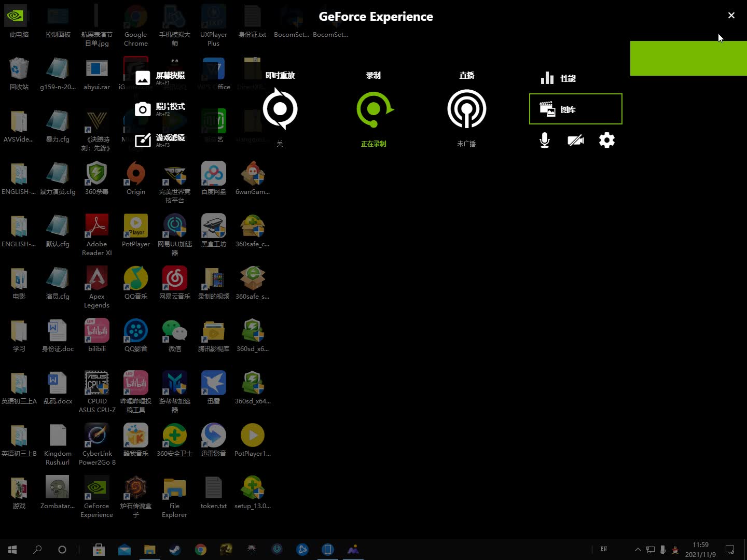
Task: Select the 百度网盘 desktop icon
Action: [x=214, y=178]
